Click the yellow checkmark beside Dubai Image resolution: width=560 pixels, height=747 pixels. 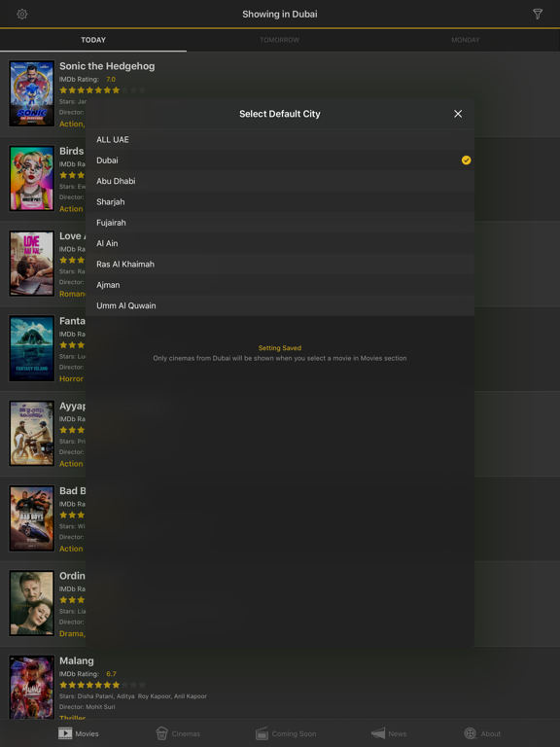467,160
